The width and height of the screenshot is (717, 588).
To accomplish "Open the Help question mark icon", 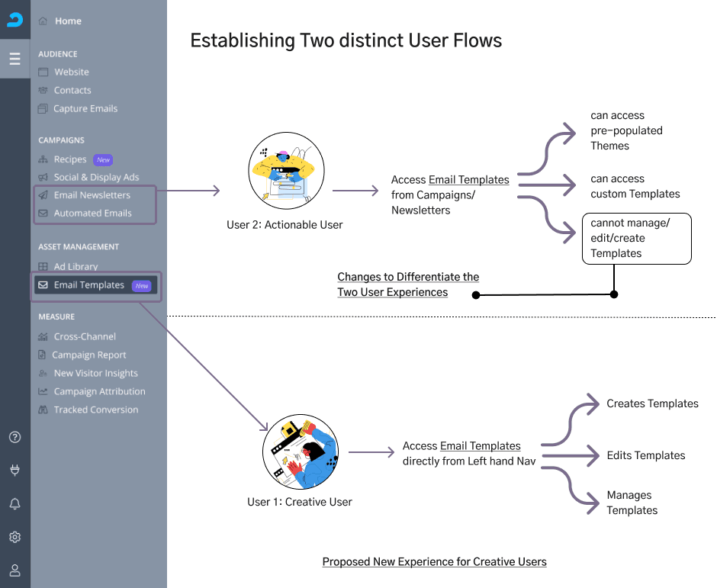I will point(14,437).
